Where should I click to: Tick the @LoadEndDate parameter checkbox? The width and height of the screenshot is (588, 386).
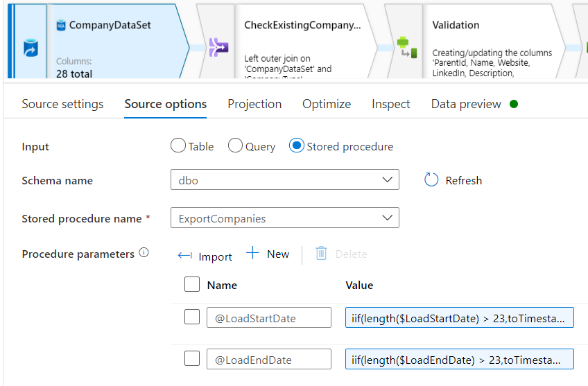tap(192, 359)
